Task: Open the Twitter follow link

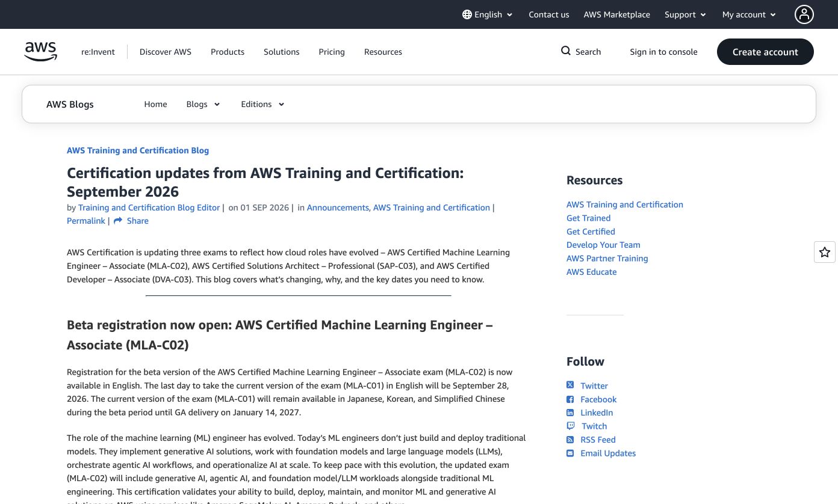Action: [594, 386]
